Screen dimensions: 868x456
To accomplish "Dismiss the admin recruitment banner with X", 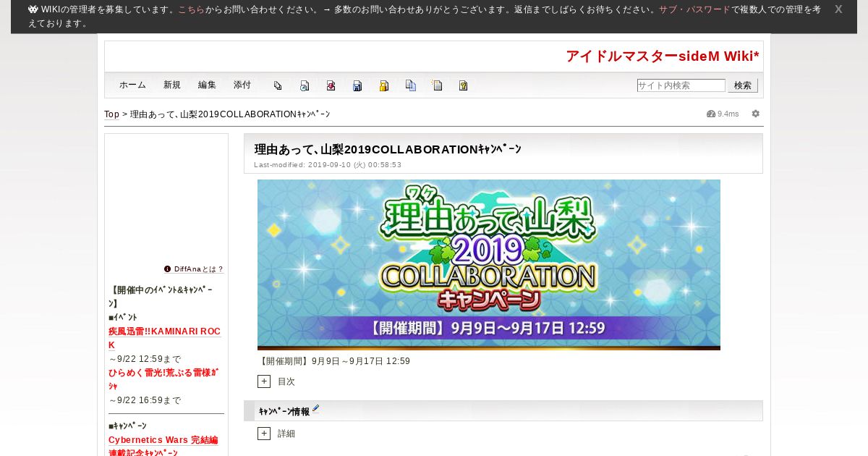I will [x=838, y=9].
